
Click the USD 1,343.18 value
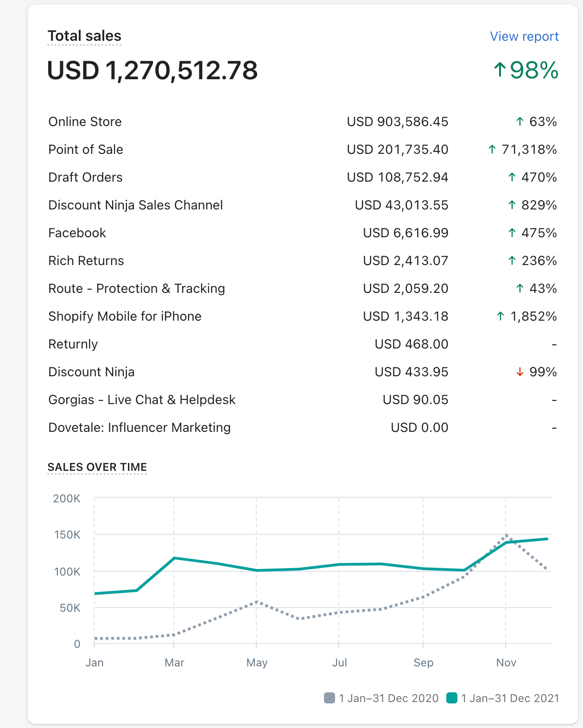[x=406, y=317]
